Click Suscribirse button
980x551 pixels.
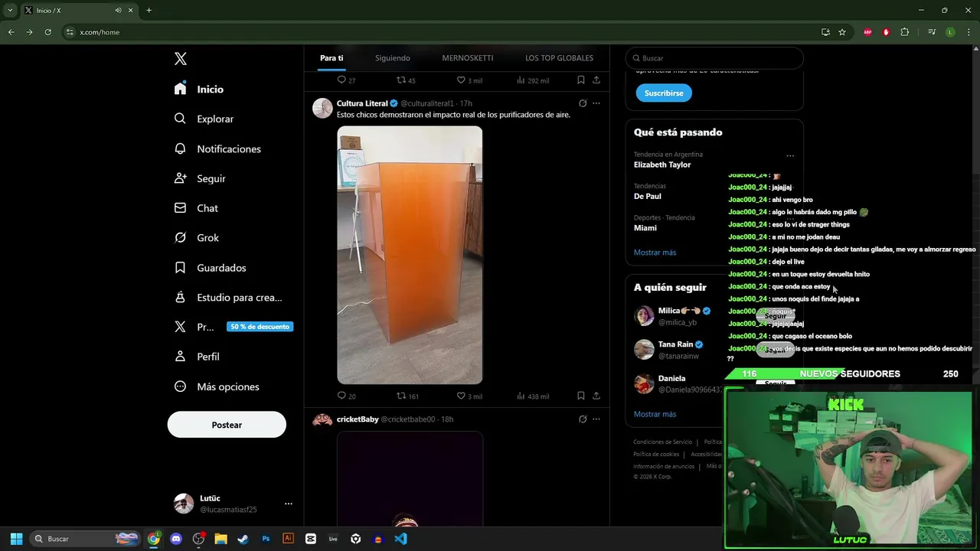664,93
